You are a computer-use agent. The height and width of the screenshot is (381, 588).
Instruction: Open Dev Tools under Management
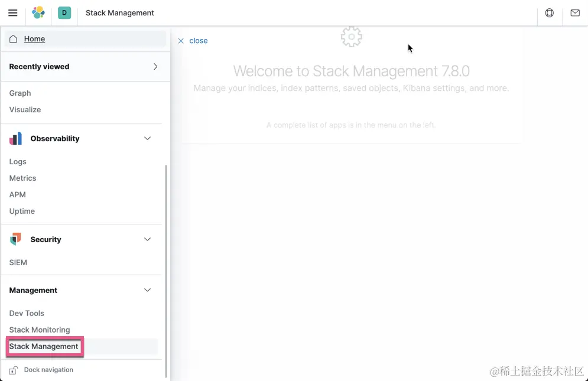coord(27,313)
